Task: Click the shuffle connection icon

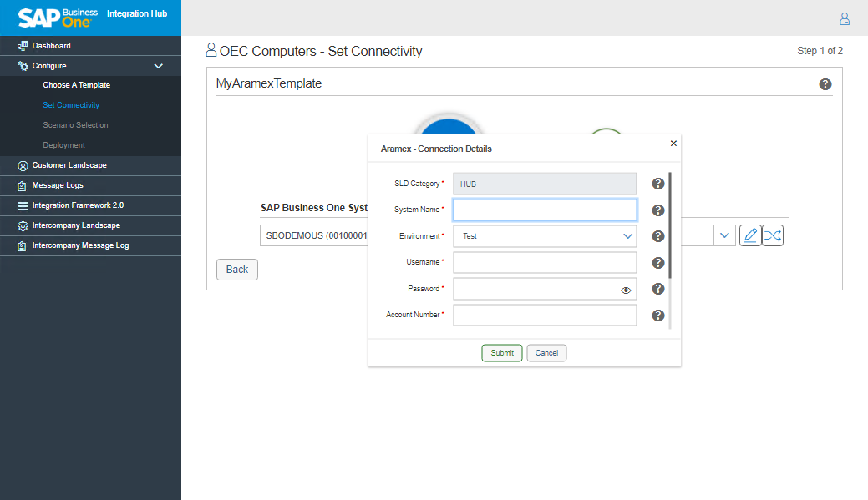Action: (x=773, y=235)
